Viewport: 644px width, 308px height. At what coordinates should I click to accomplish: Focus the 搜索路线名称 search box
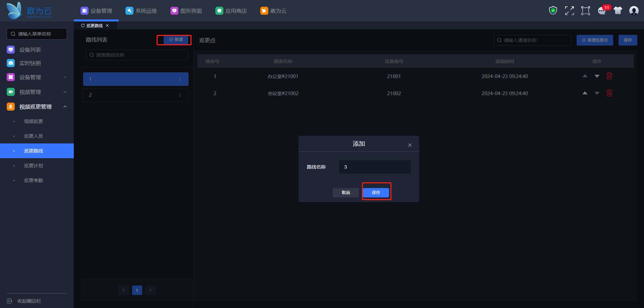tap(137, 55)
